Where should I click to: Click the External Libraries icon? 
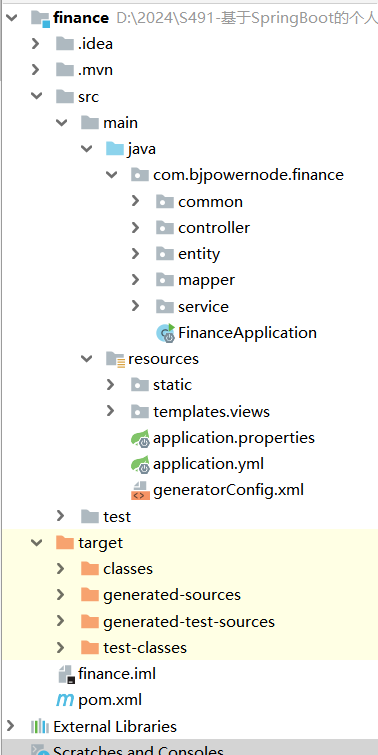click(x=40, y=726)
